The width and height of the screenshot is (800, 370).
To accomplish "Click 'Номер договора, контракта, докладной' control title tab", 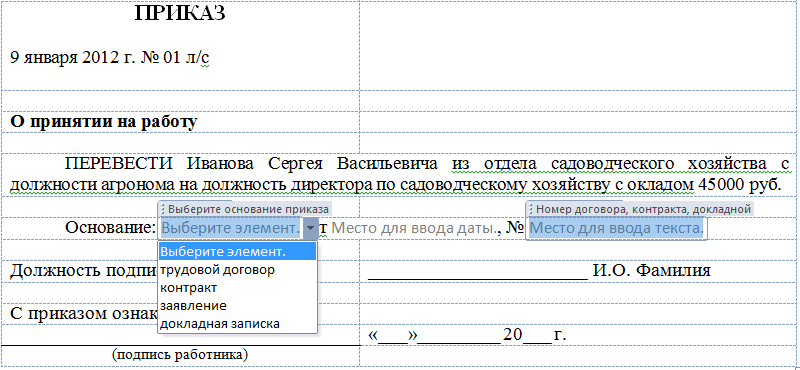I will [640, 209].
